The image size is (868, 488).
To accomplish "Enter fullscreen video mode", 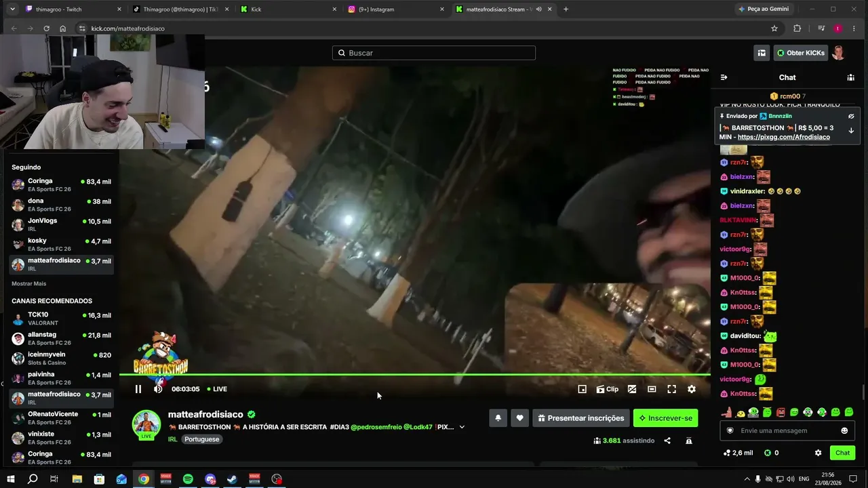I will tap(671, 389).
